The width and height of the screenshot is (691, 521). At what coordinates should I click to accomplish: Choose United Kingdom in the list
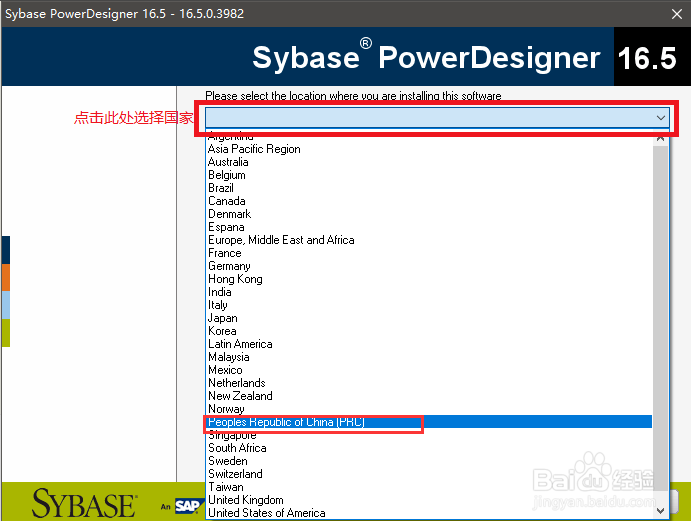point(430,500)
